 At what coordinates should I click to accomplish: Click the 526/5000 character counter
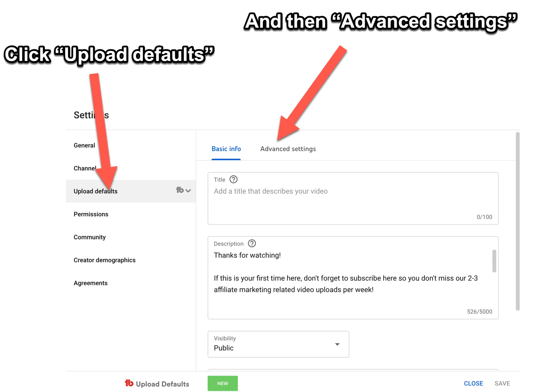point(479,312)
